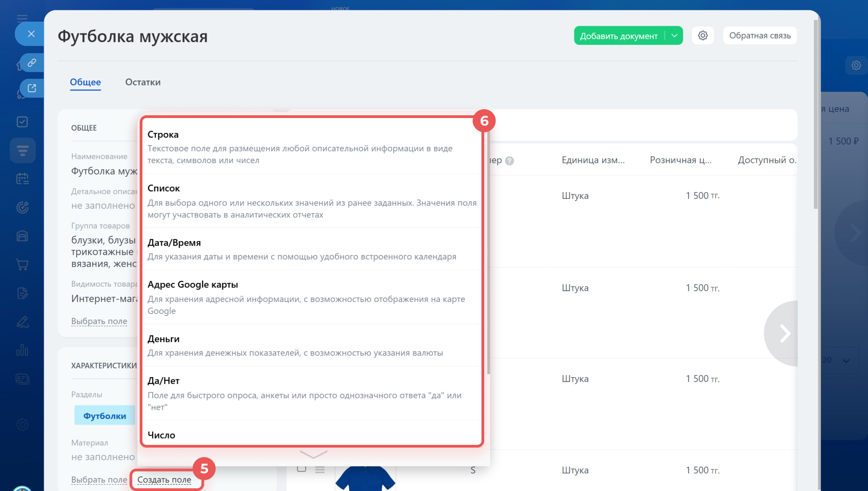Open the shopping cart sidebar icon
The image size is (868, 491).
(x=22, y=264)
